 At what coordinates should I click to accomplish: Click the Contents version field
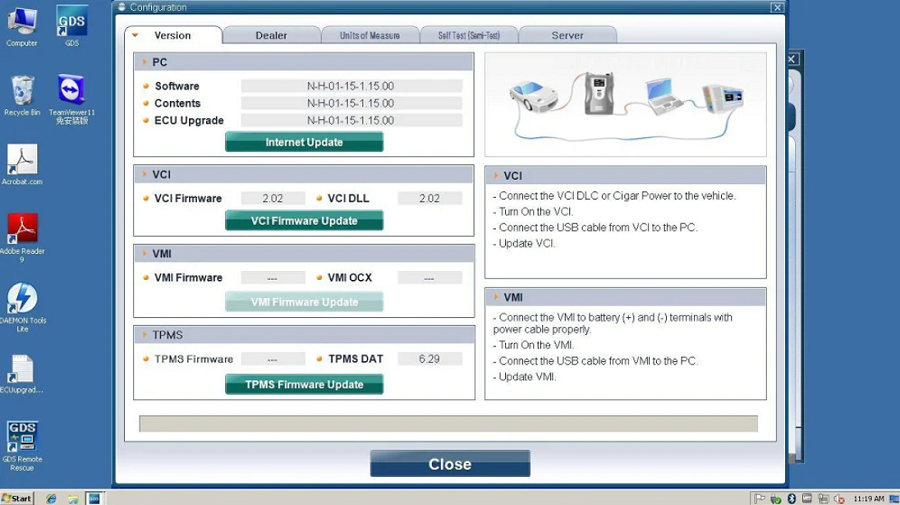coord(351,103)
